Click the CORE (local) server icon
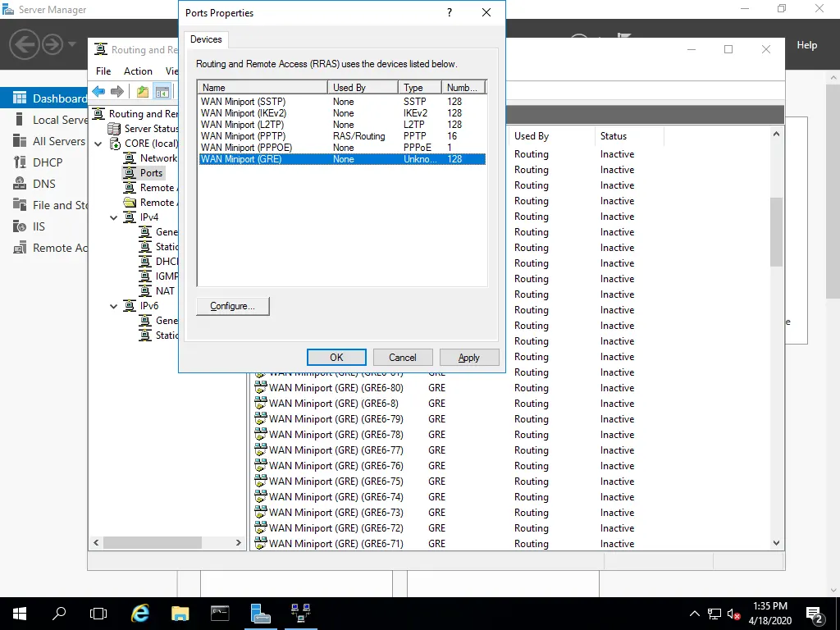 point(115,144)
